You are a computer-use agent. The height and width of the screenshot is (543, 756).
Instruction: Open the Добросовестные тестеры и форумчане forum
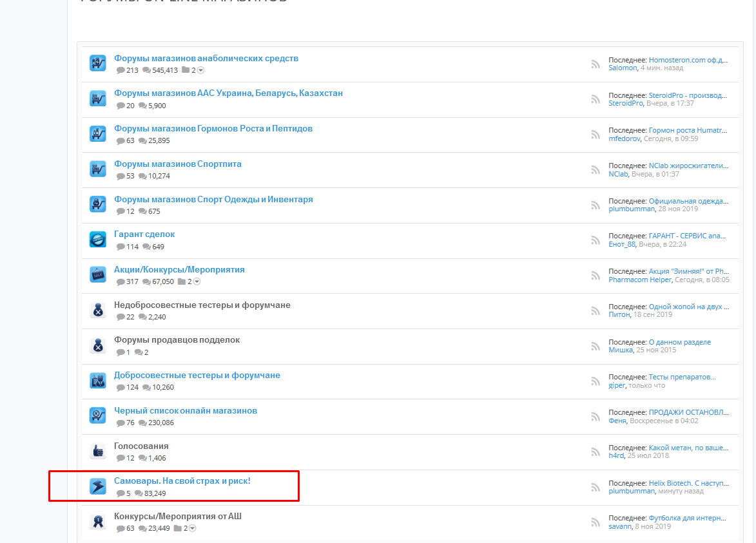click(197, 375)
